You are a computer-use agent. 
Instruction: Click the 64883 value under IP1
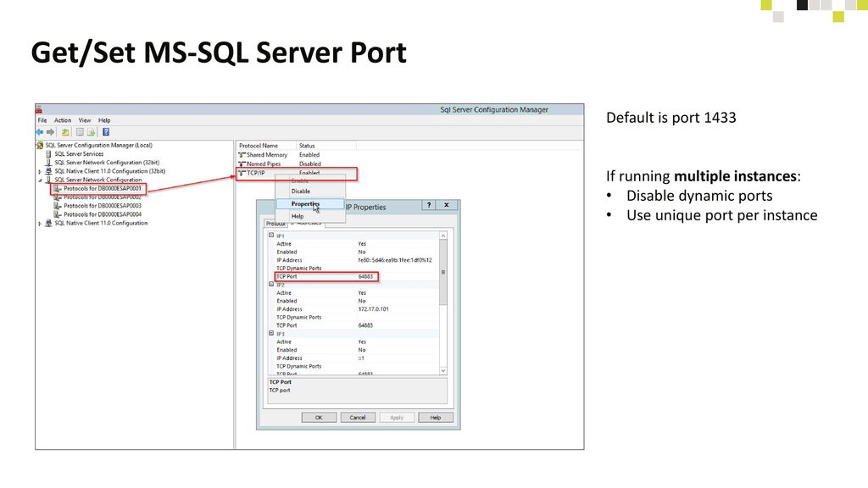pyautogui.click(x=365, y=277)
